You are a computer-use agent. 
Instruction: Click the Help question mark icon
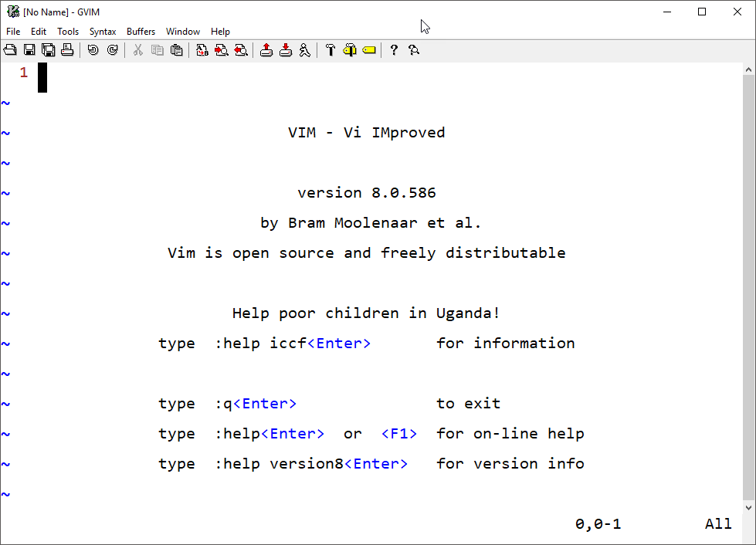coord(394,50)
